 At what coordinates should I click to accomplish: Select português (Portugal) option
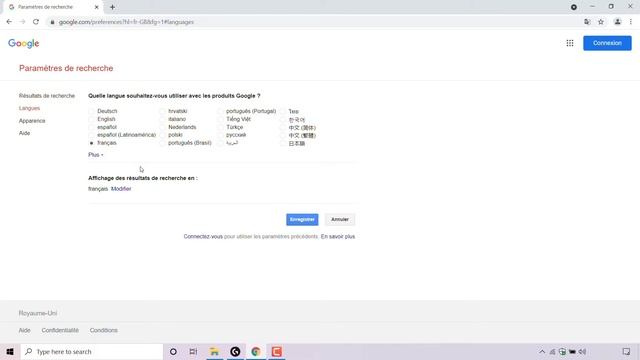(x=220, y=111)
